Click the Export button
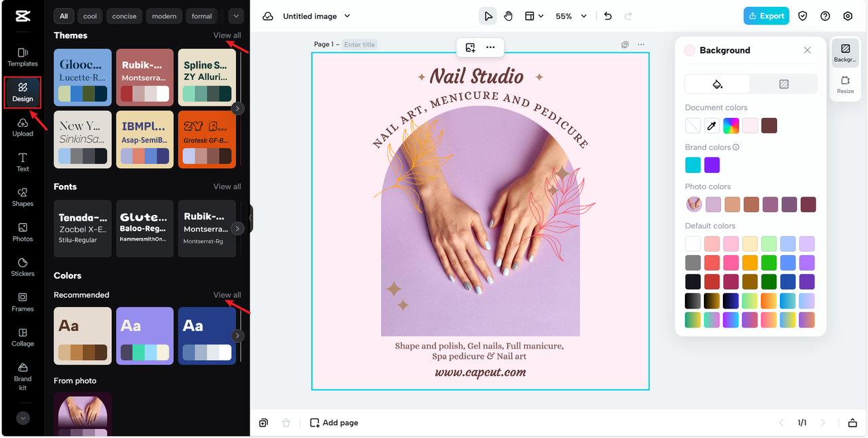 pos(766,16)
